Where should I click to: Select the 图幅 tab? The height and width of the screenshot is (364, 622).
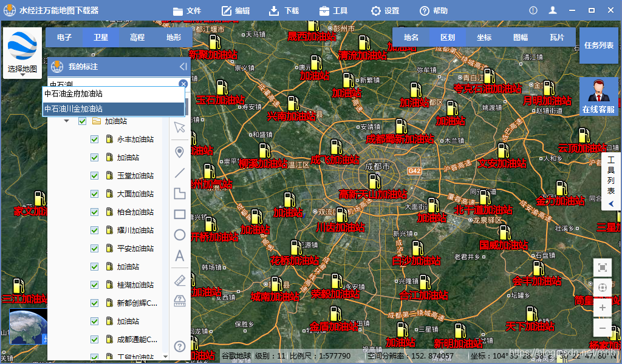(x=521, y=37)
